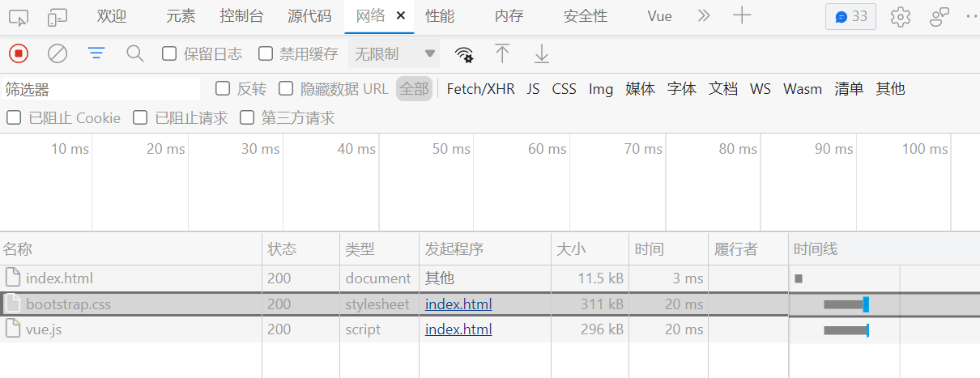
Task: Toggle the device emulation icon
Action: (58, 17)
